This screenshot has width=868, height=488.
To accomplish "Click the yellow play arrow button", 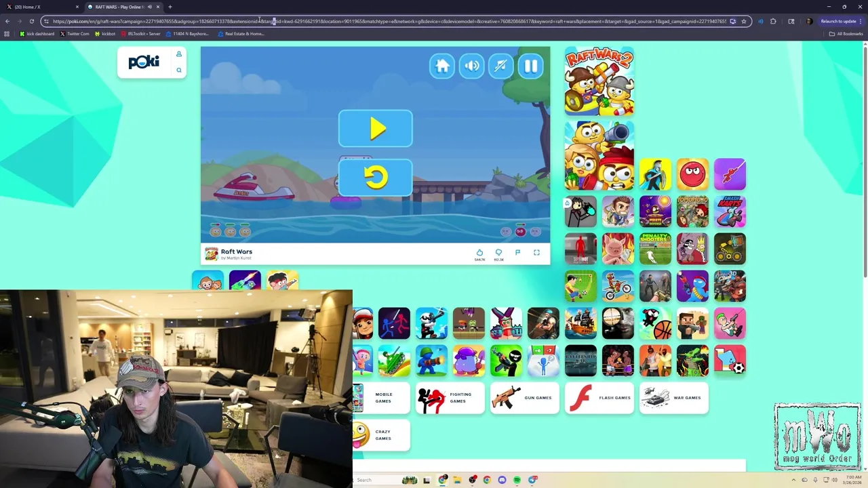I will click(376, 129).
